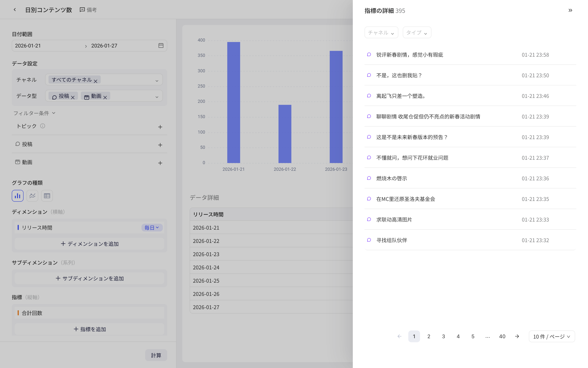Click サブディメンションを追加 button

point(89,278)
